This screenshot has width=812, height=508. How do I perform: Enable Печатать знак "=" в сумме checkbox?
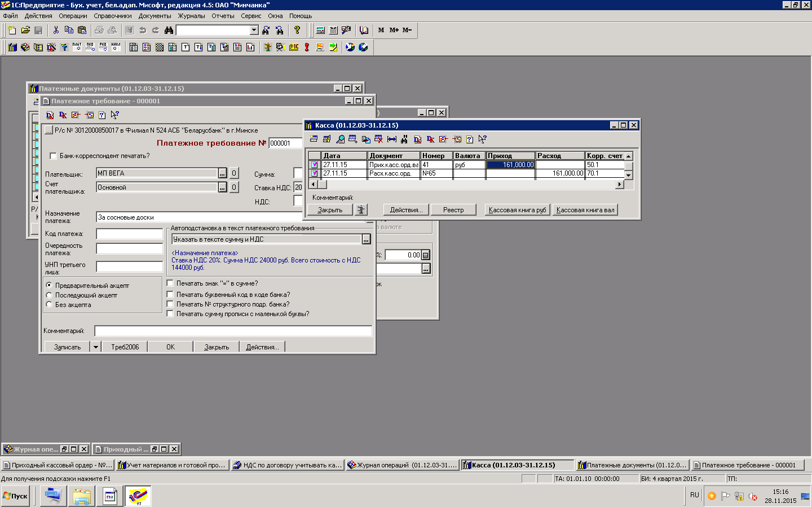tap(170, 283)
